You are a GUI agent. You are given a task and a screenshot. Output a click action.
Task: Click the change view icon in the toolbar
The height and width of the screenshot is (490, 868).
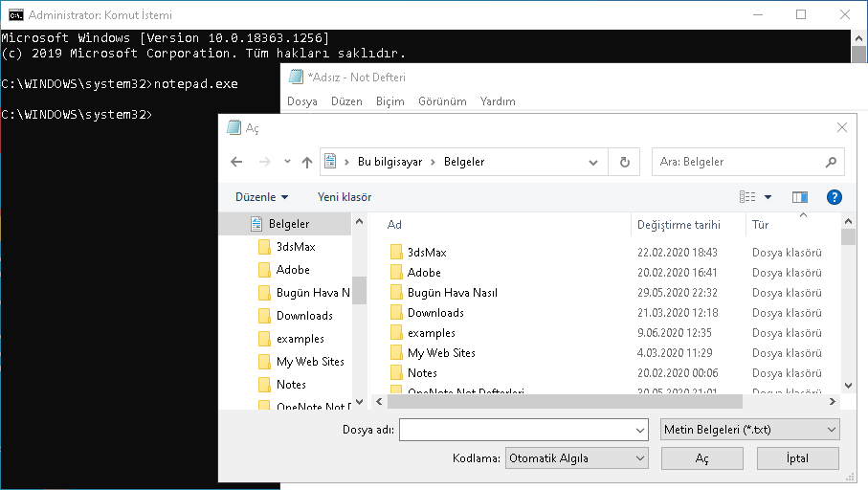[x=747, y=197]
